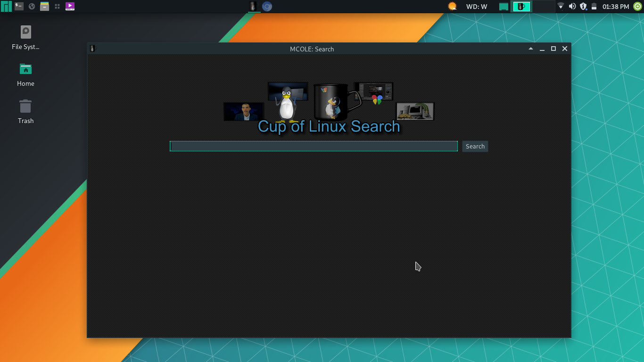Maximize the MCOLE Search window
644x362 pixels.
point(553,49)
